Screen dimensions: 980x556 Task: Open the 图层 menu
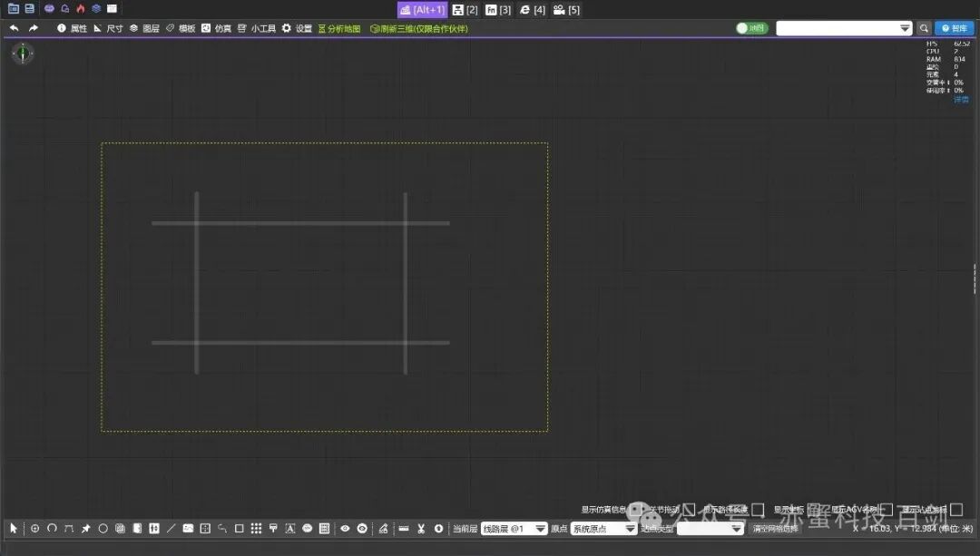144,28
